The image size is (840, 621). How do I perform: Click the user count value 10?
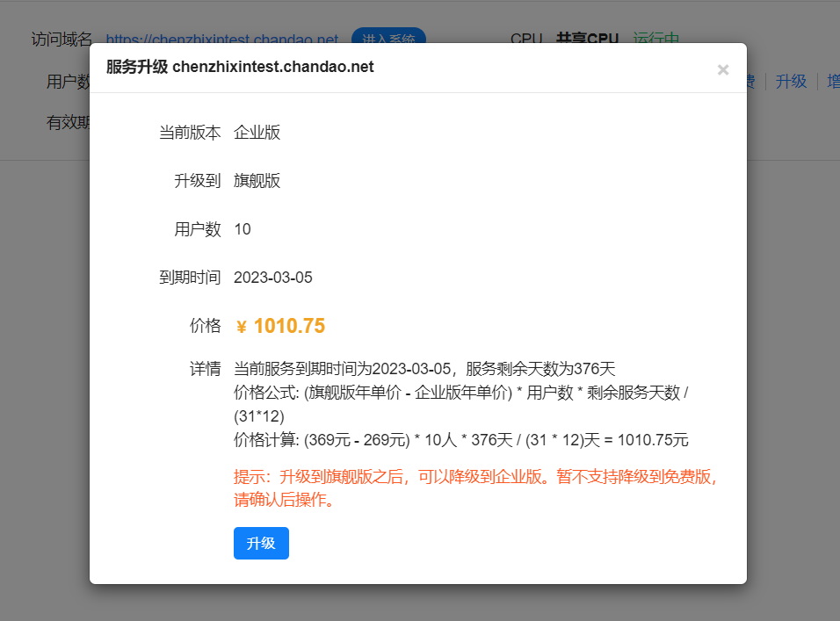click(x=243, y=229)
